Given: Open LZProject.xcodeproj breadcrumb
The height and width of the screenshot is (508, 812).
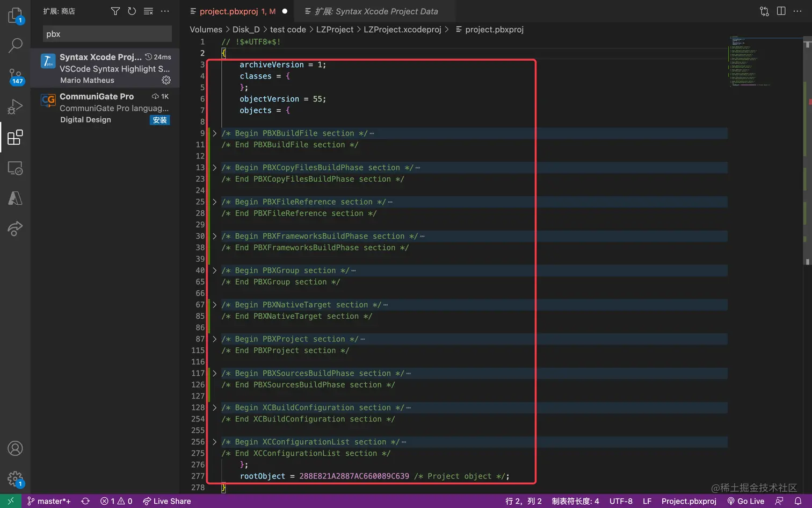Looking at the screenshot, I should tap(402, 30).
